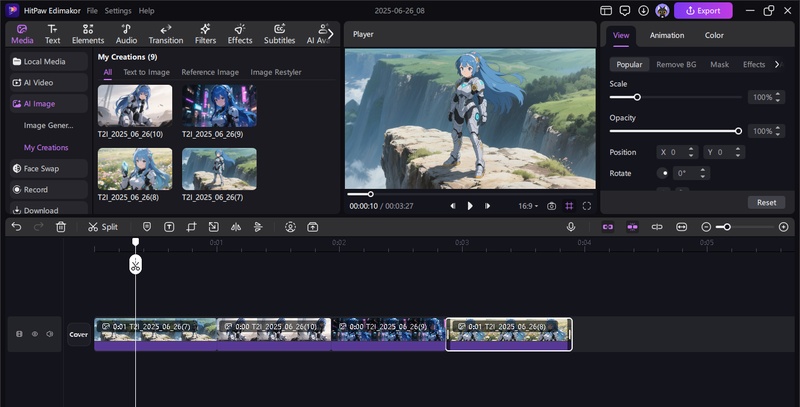Viewport: 800px width, 407px height.
Task: Click the AI portrait cutout icon
Action: pos(290,227)
